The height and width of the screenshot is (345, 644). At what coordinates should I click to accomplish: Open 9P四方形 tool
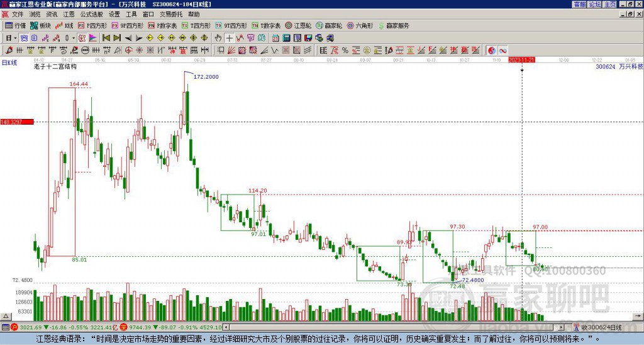point(128,25)
